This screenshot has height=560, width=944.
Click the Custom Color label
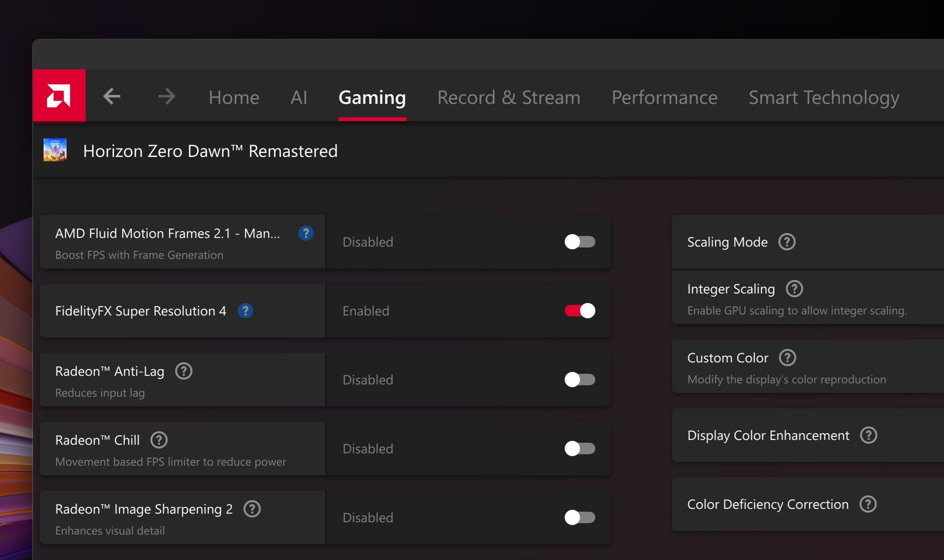(x=728, y=358)
